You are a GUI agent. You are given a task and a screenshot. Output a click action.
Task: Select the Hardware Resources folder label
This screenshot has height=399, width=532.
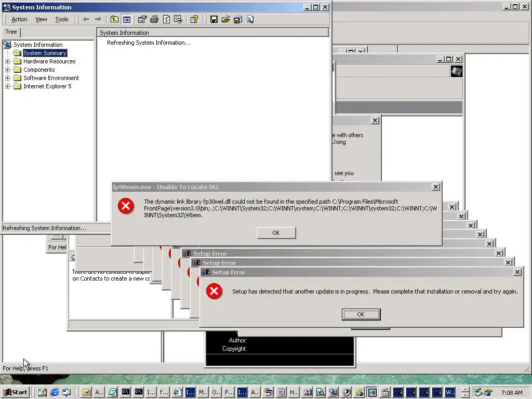[49, 61]
